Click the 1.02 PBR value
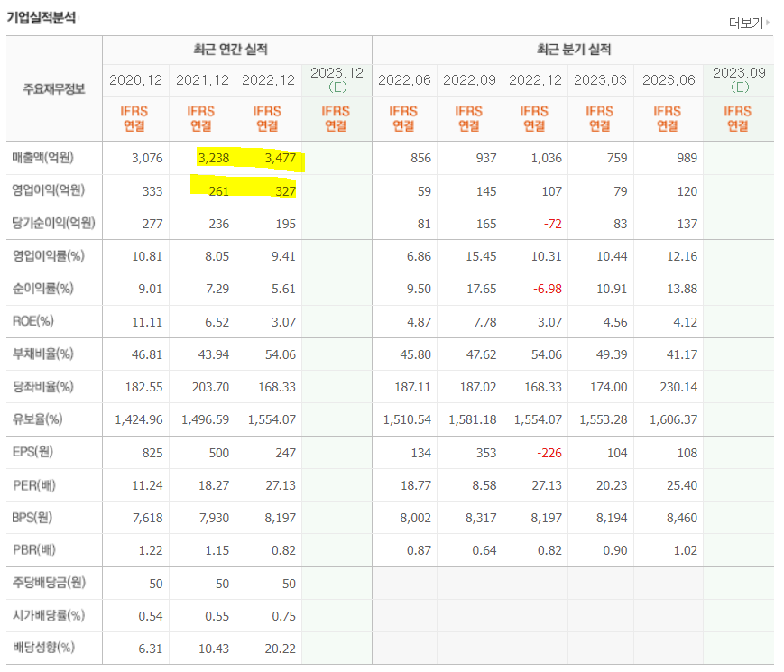The width and height of the screenshot is (784, 672). [686, 550]
